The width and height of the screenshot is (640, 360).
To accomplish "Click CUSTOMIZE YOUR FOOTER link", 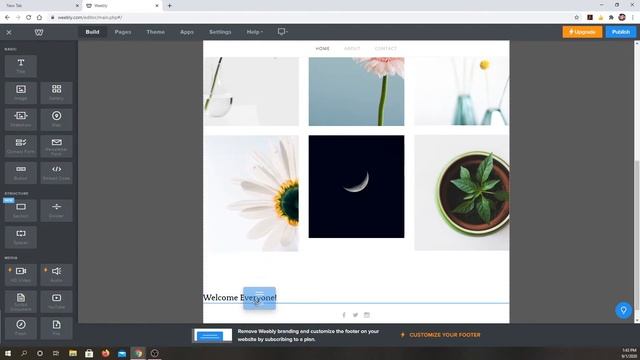I will 445,335.
